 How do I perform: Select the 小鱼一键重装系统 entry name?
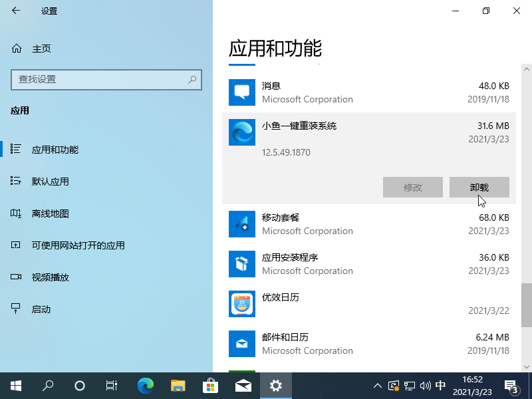click(299, 126)
